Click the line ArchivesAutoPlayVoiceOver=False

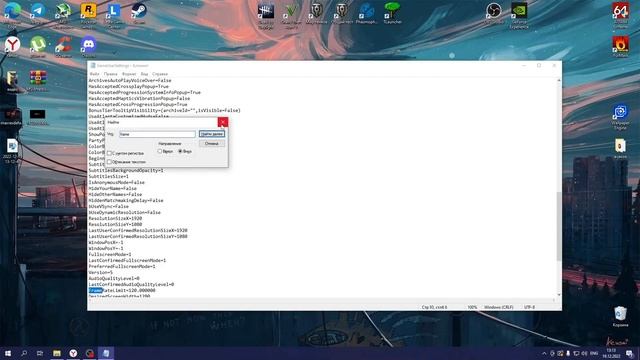coord(130,80)
